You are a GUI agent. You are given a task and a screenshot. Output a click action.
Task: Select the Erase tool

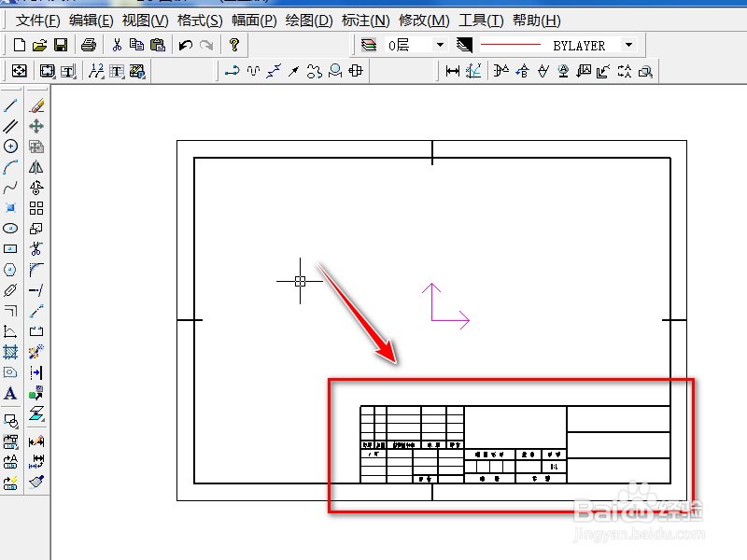[x=36, y=105]
